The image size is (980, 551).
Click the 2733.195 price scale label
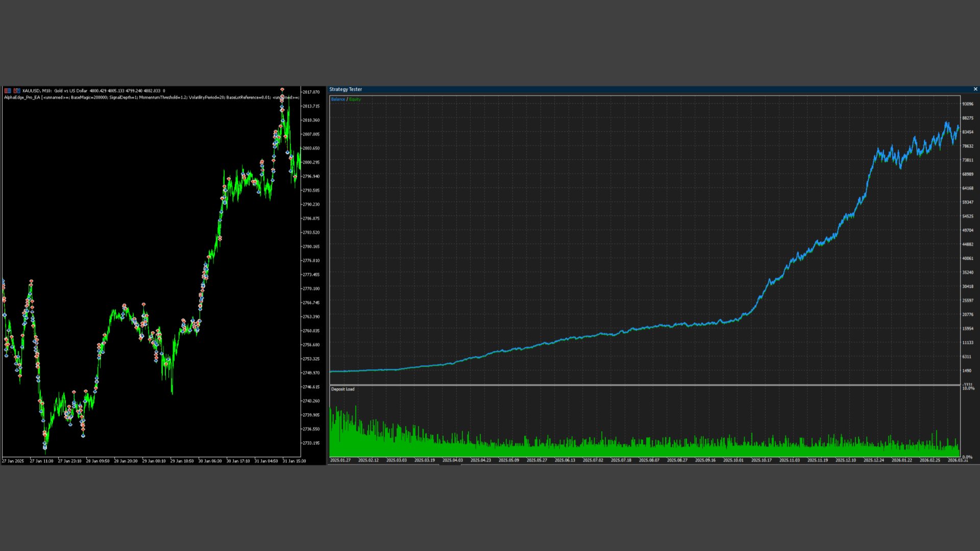pos(311,443)
